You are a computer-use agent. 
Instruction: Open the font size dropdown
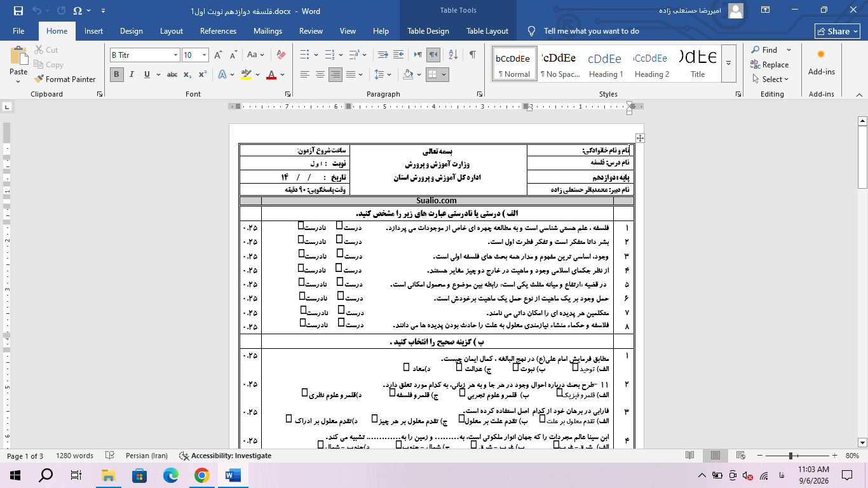coord(204,55)
